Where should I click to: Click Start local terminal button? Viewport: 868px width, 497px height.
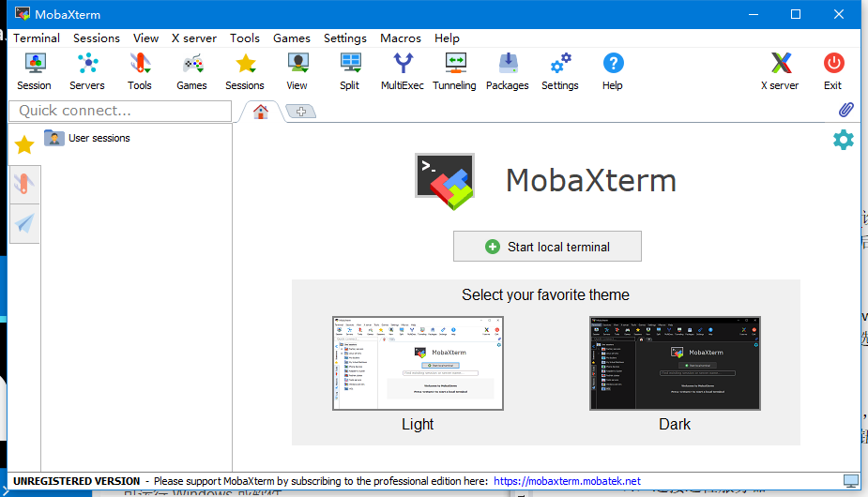[x=547, y=247]
